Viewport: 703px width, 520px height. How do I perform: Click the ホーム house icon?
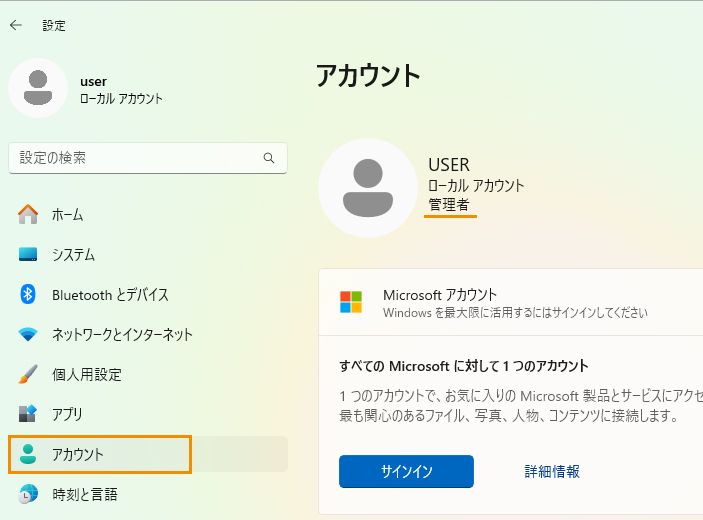point(28,214)
